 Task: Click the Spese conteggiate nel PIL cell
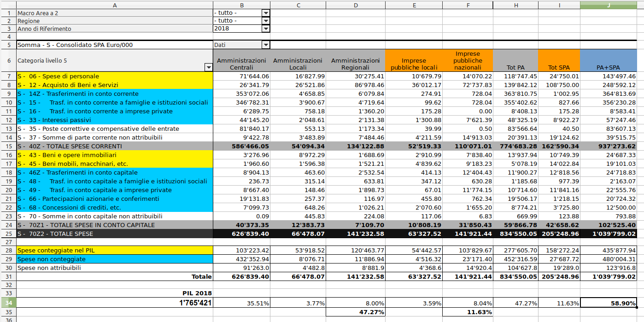tap(115, 250)
